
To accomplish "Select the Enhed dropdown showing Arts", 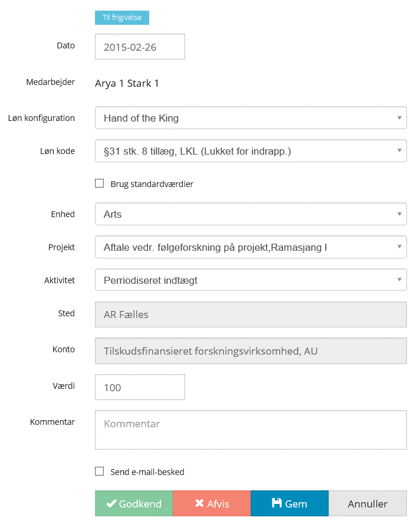I will tap(251, 214).
